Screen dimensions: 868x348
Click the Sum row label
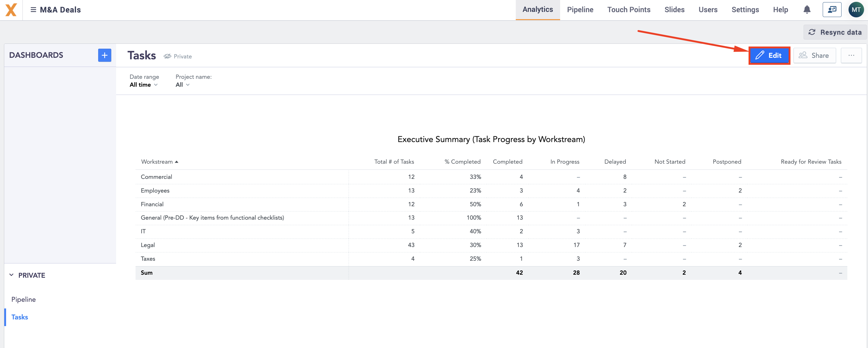(146, 273)
